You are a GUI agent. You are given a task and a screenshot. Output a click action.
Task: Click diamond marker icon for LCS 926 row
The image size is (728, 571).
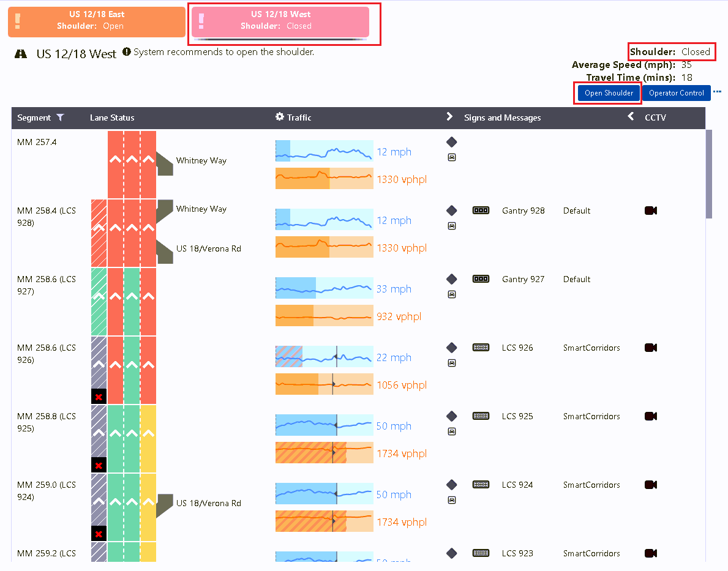point(451,348)
